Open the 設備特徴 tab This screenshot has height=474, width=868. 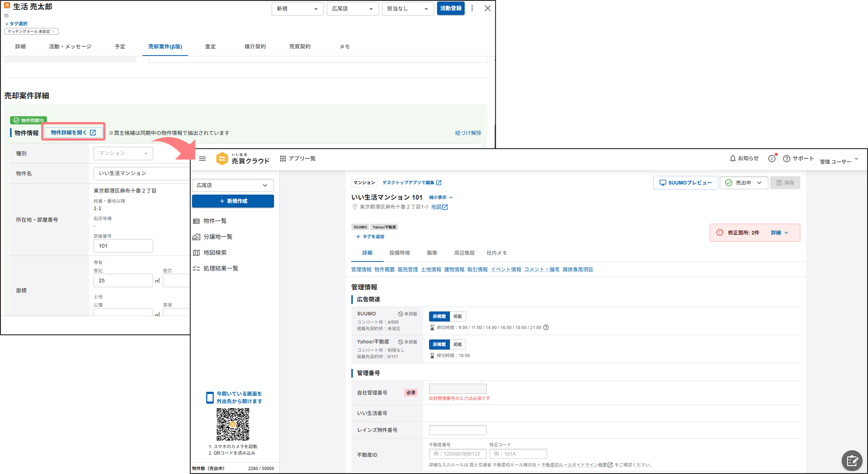[x=400, y=253]
